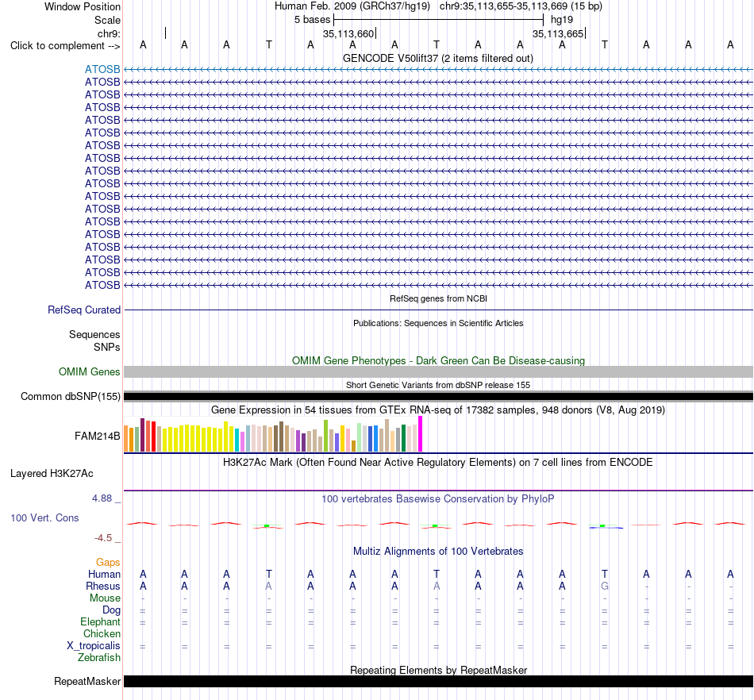Click the 35,113,660 ruler marker
Viewport: 754px width, 700px height.
pos(348,33)
